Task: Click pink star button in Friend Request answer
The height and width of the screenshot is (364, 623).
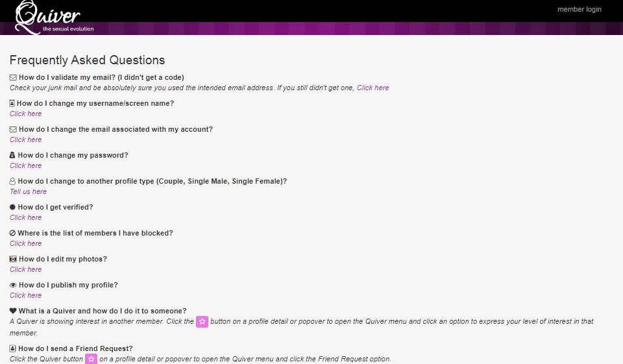Action: 91,359
